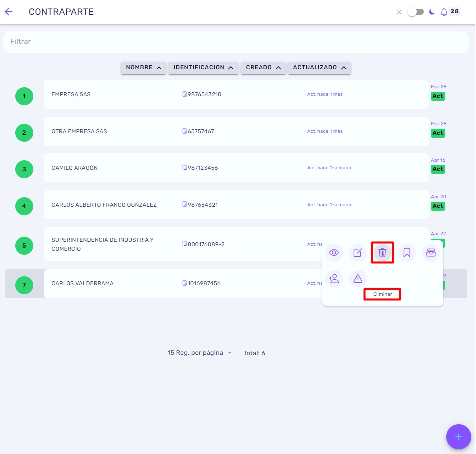Screen dimensions: 476x454
Task: Click the edit pencil icon in popup
Action: coord(358,253)
